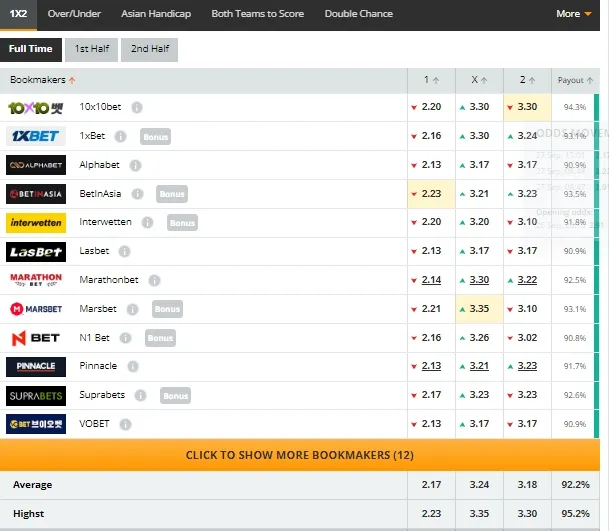
Task: Click the 10x10bet bookmaker logo
Action: click(36, 108)
